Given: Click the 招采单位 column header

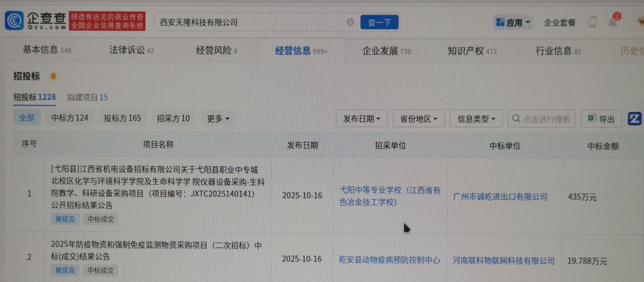Looking at the screenshot, I should (x=390, y=145).
